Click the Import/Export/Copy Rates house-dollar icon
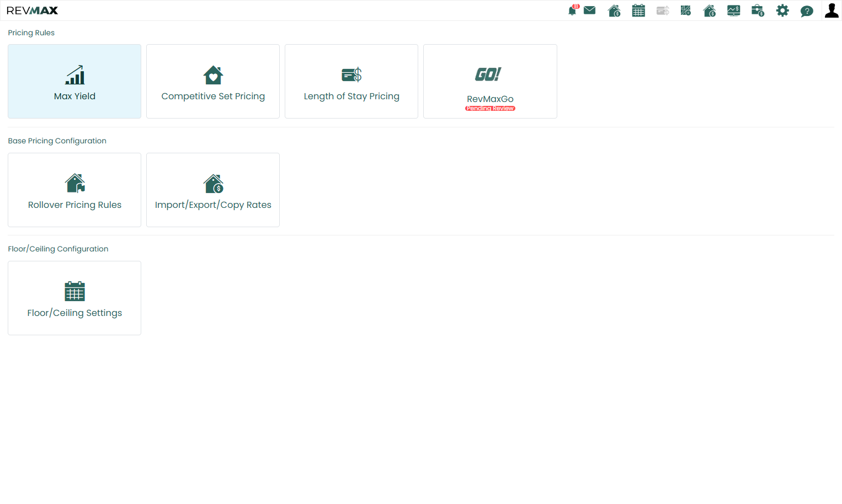Image resolution: width=842 pixels, height=504 pixels. click(x=213, y=184)
